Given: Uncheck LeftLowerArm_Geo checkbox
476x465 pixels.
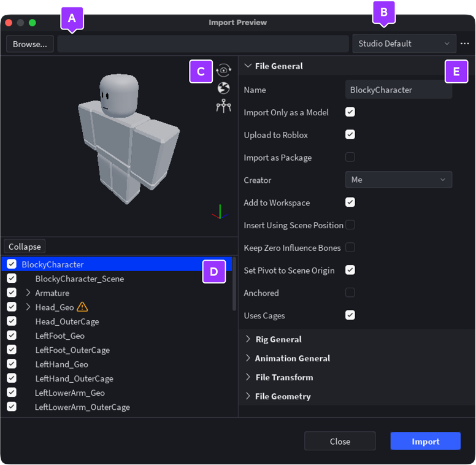Looking at the screenshot, I should click(x=12, y=393).
